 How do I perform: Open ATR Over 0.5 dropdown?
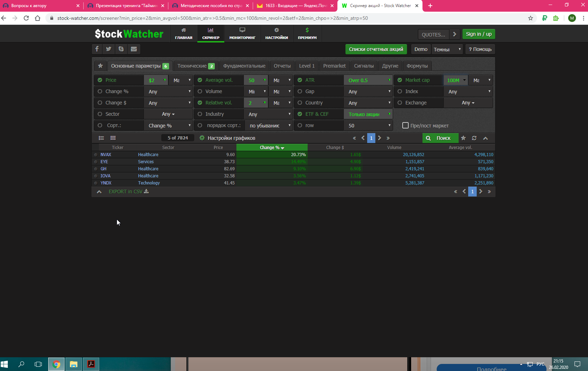pos(368,80)
